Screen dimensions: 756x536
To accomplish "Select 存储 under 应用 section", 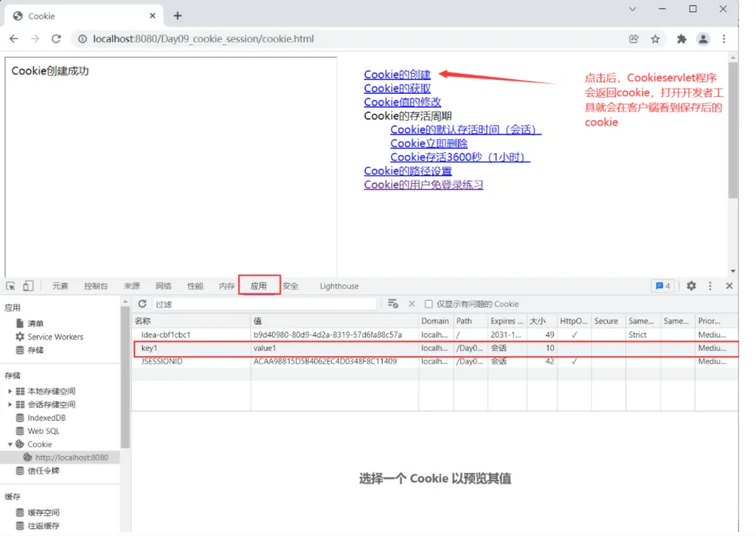I will tap(35, 350).
